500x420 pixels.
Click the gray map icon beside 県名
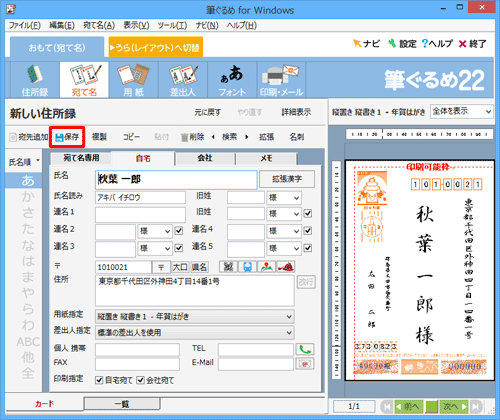228,267
